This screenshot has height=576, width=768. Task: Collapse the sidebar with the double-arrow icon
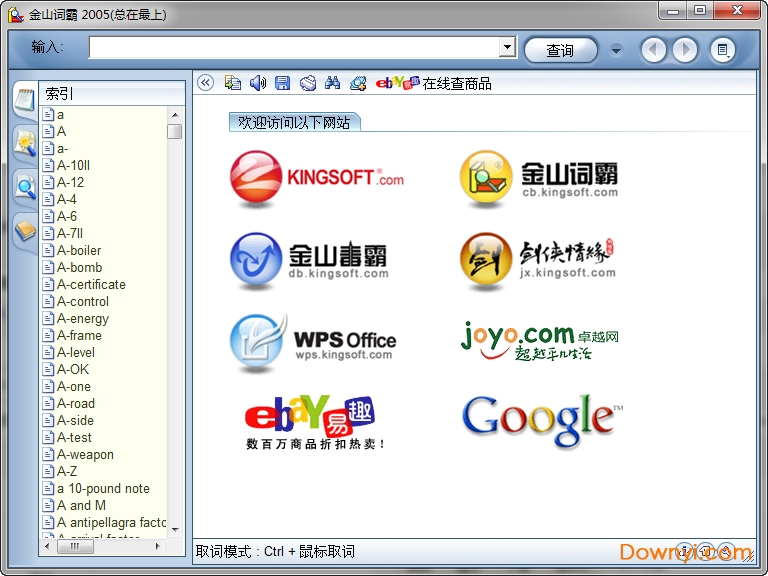point(206,83)
